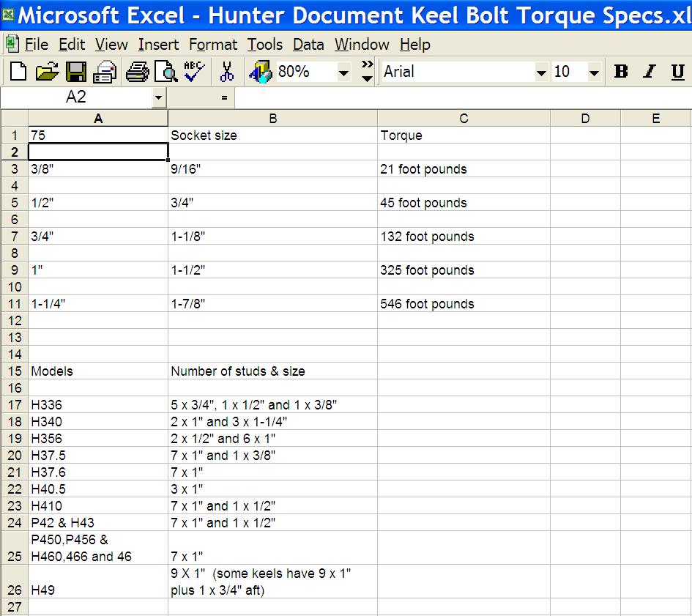Click the Chart Wizard icon
The height and width of the screenshot is (616, 692).
point(260,72)
